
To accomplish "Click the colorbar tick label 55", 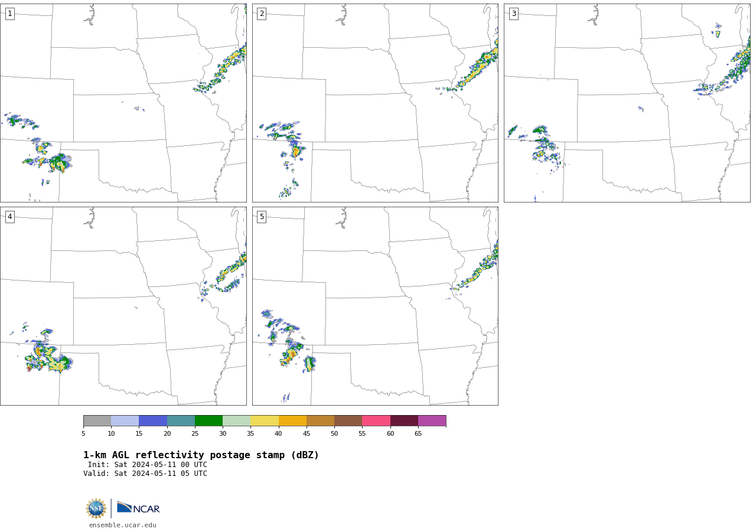I will coord(362,434).
